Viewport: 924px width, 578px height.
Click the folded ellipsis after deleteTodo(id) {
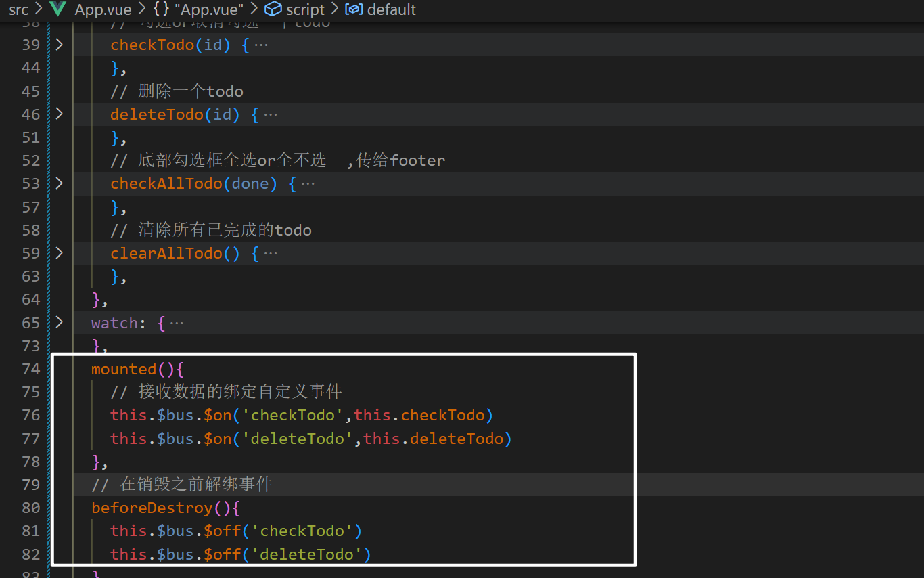click(271, 115)
